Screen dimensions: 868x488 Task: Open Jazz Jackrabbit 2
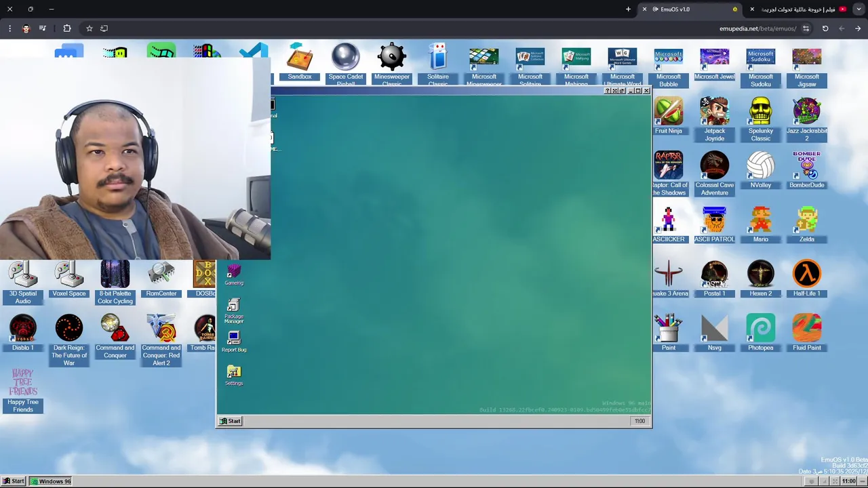pyautogui.click(x=807, y=119)
